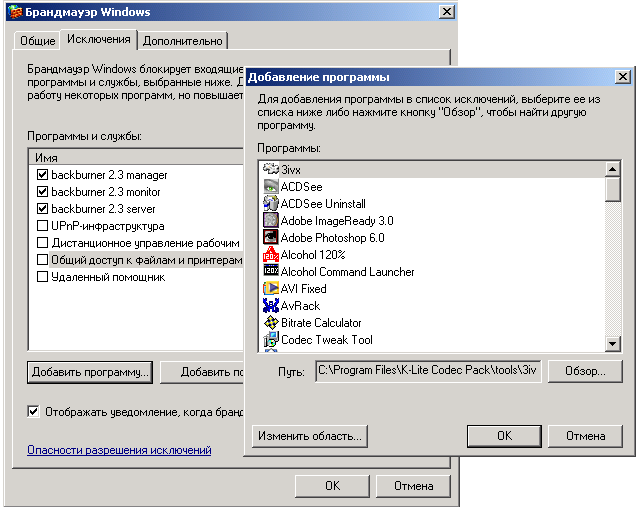Select Alcohol 120% in the list
The width and height of the screenshot is (637, 509).
pyautogui.click(x=433, y=255)
